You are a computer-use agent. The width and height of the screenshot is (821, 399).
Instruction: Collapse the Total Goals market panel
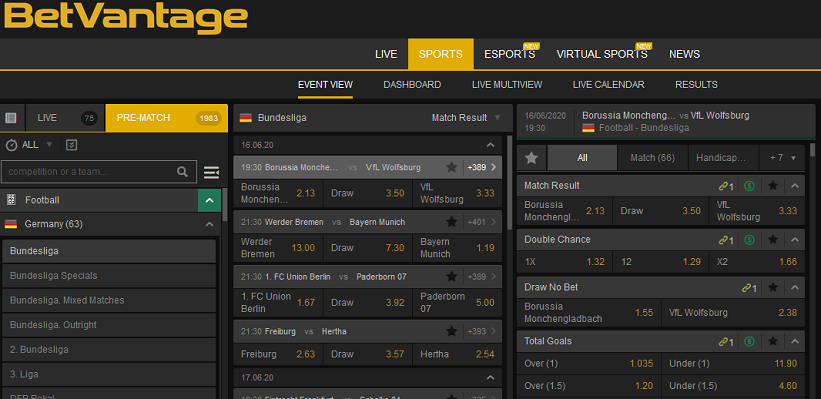point(795,341)
